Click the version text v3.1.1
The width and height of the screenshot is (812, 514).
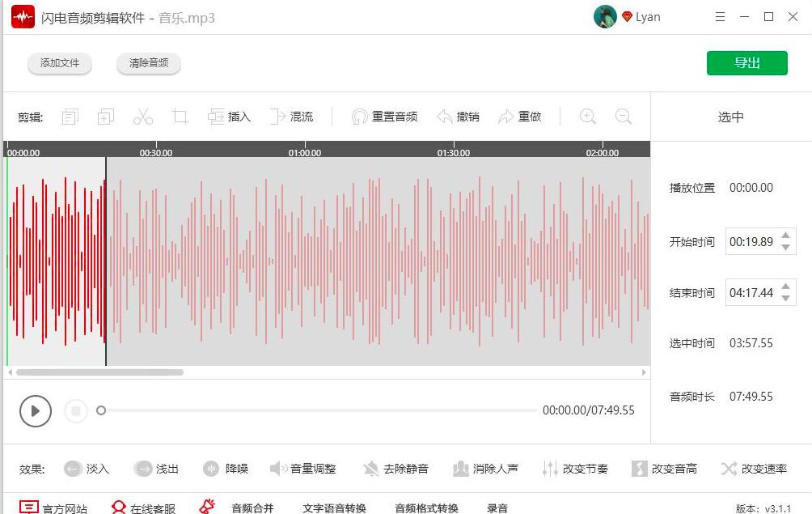click(x=778, y=509)
